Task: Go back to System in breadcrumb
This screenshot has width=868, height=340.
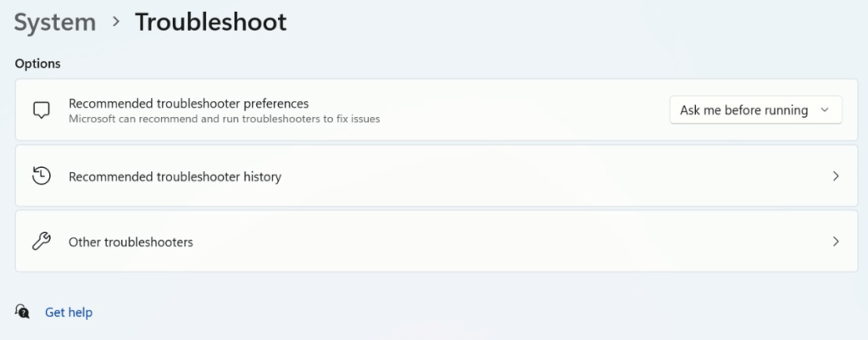Action: (x=55, y=23)
